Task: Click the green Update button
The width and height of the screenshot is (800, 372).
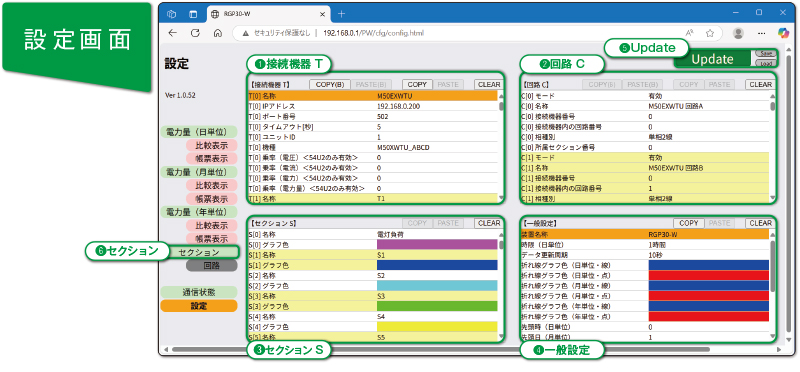Action: tap(712, 59)
